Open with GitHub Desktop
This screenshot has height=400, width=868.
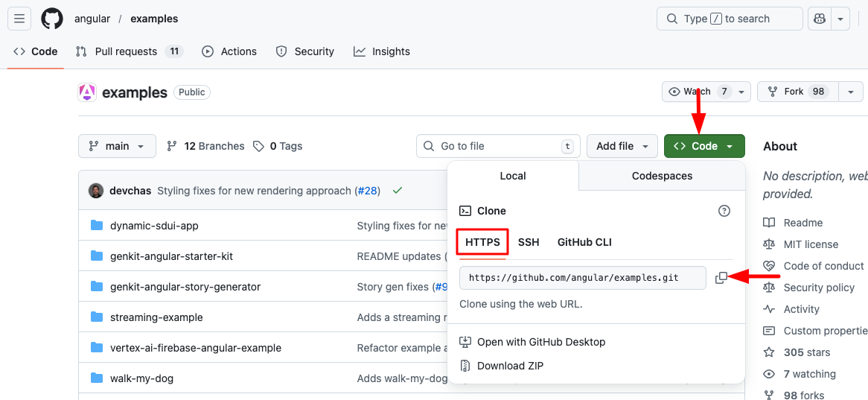[x=532, y=342]
